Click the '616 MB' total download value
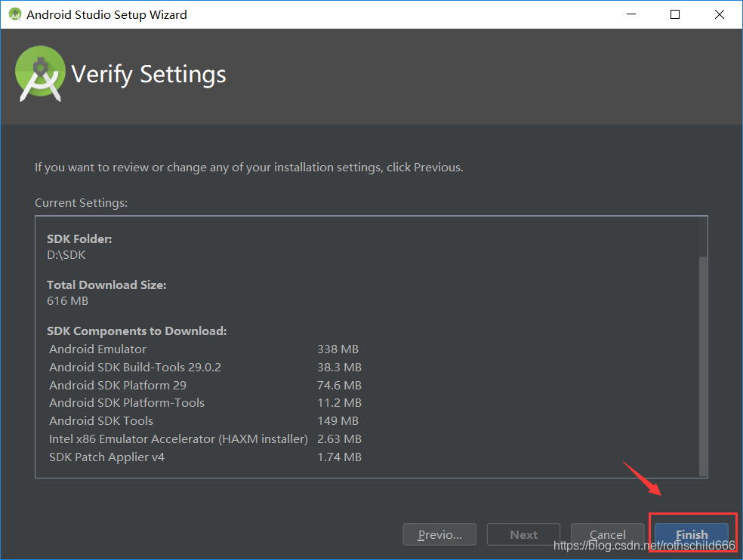This screenshot has width=743, height=560. [67, 301]
